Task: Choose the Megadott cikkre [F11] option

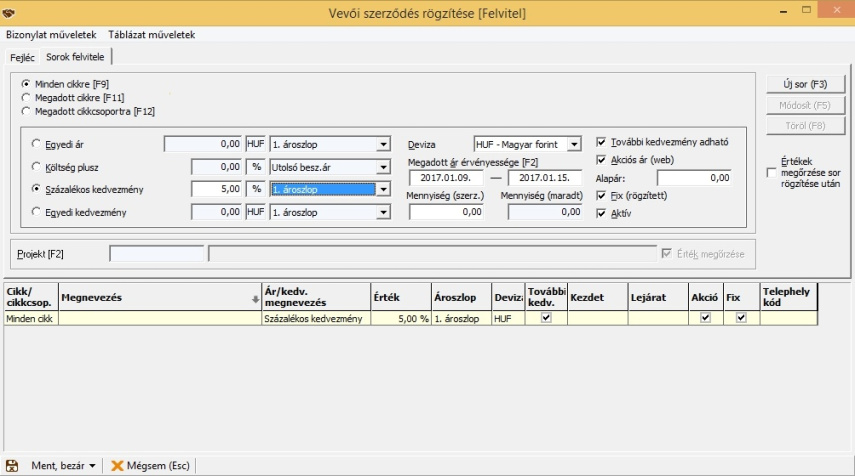Action: [27, 98]
